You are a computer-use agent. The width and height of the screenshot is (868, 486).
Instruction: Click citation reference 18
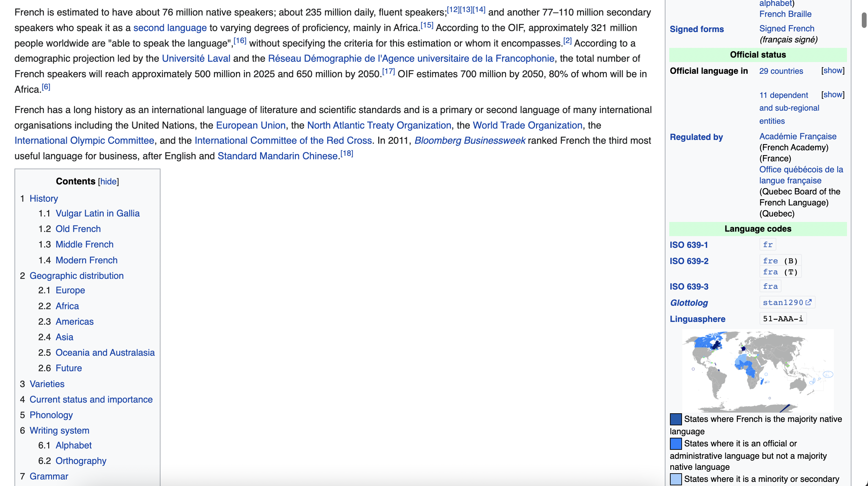coord(347,154)
